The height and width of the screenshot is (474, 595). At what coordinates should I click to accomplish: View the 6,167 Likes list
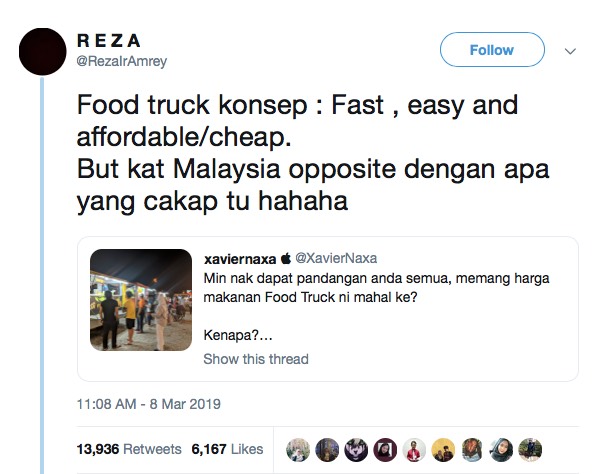227,449
